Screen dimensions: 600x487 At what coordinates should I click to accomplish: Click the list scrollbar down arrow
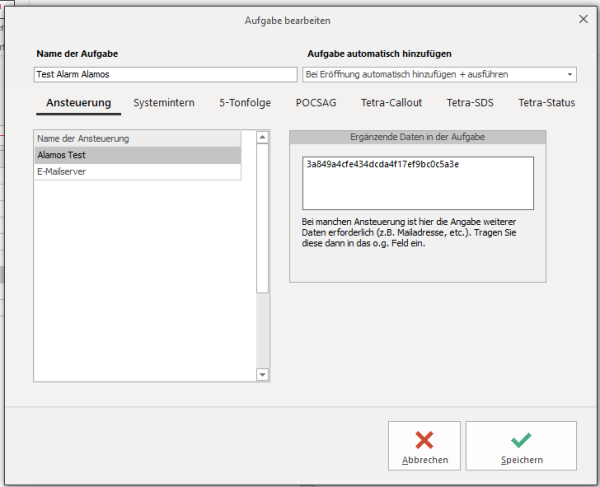pyautogui.click(x=263, y=374)
